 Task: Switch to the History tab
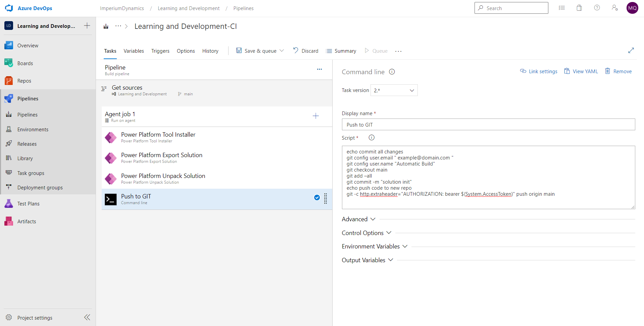(210, 51)
